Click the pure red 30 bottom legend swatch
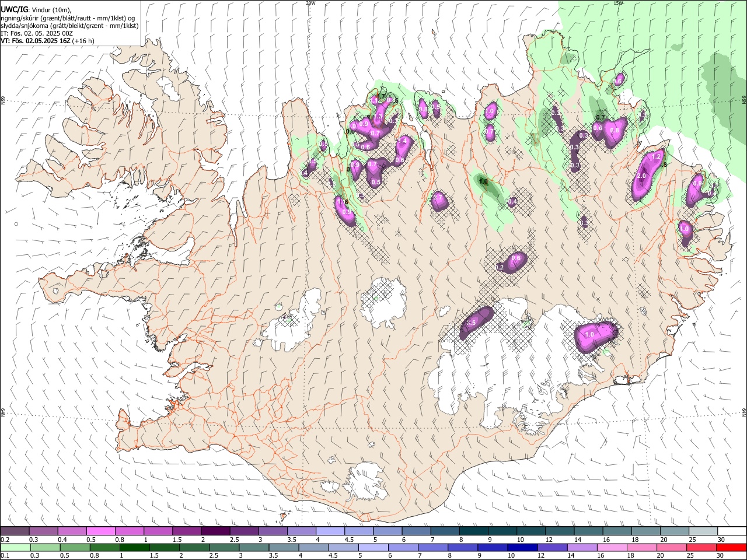 [732, 547]
